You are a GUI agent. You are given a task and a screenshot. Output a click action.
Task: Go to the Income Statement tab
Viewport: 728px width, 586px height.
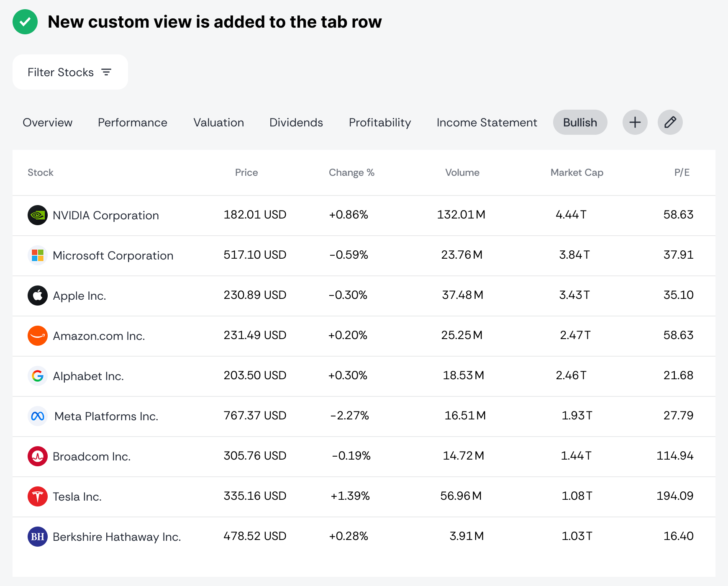[487, 122]
